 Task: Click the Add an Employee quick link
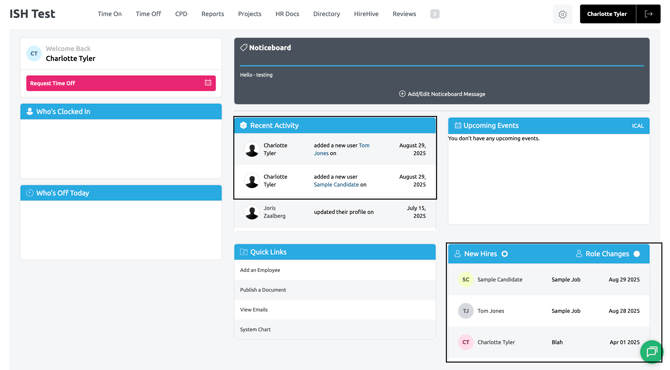pos(260,270)
